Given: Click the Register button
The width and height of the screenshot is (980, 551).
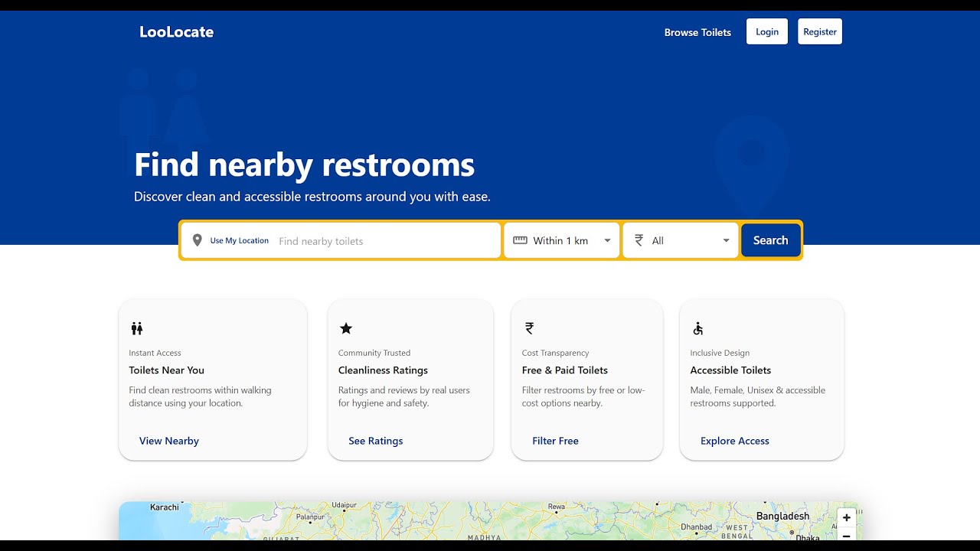Looking at the screenshot, I should [x=820, y=31].
